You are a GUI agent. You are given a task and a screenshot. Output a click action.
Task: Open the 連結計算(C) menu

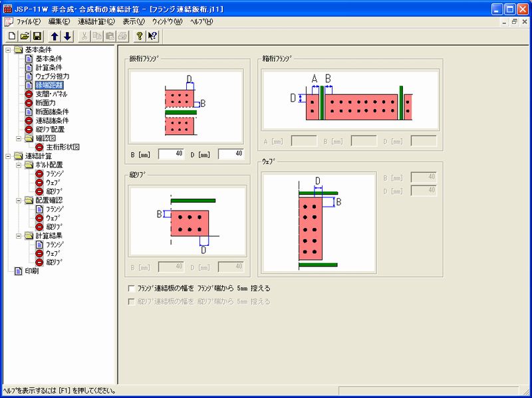(96, 22)
